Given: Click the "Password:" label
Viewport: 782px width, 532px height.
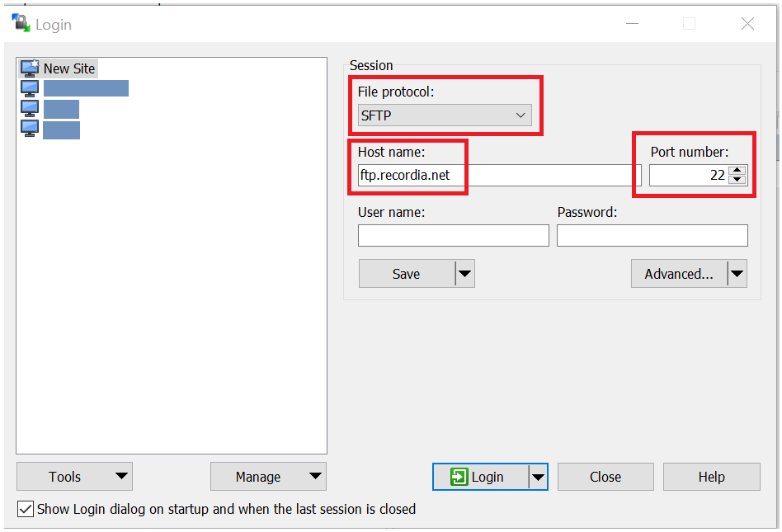Looking at the screenshot, I should coord(587,213).
